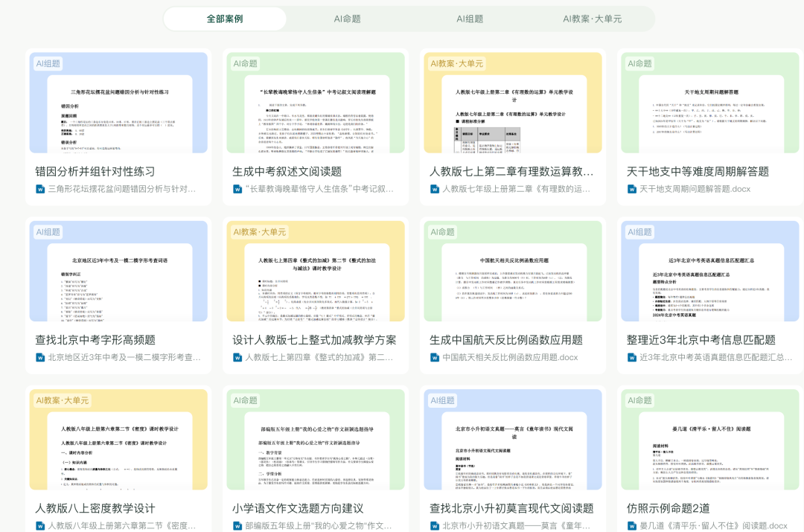Click the 人教版七上第二章有理数运算教学 title
804x532 pixels.
(x=513, y=171)
